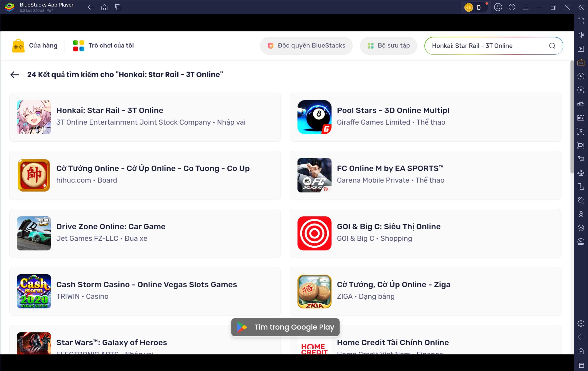The image size is (588, 371).
Task: Open Bộ sưu tập collections button
Action: click(x=389, y=46)
